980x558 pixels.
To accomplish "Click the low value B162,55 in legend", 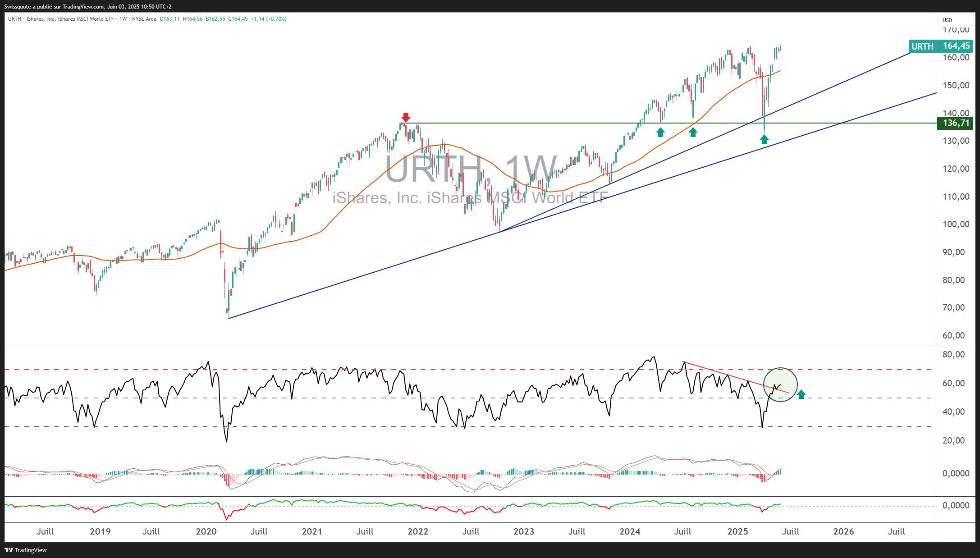I will point(215,19).
